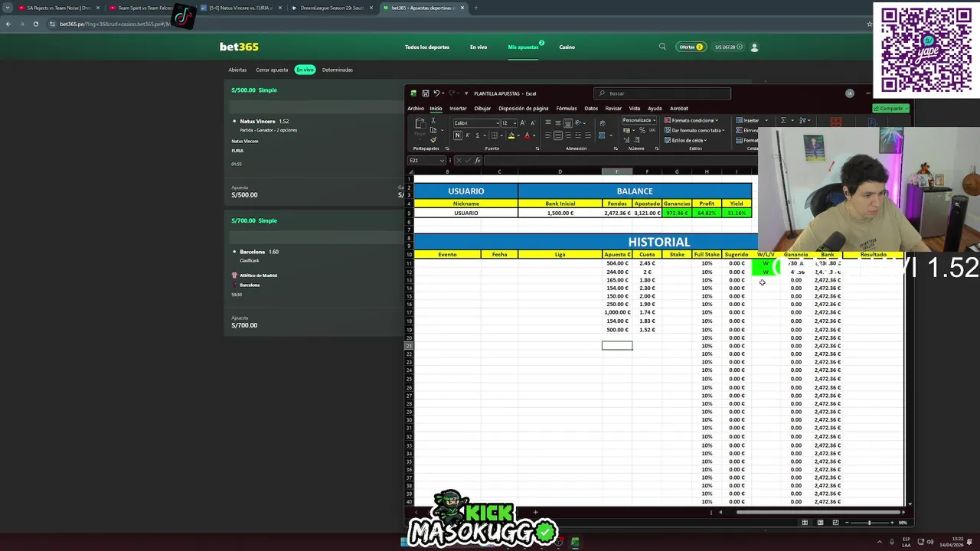Toggle bold (N) formatting

458,135
